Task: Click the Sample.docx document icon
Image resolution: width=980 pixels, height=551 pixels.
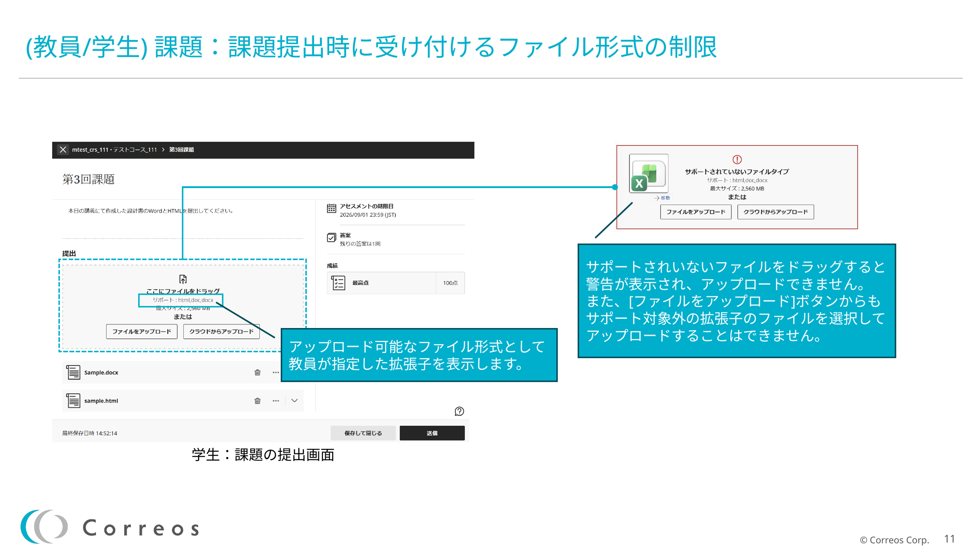Action: coord(73,372)
